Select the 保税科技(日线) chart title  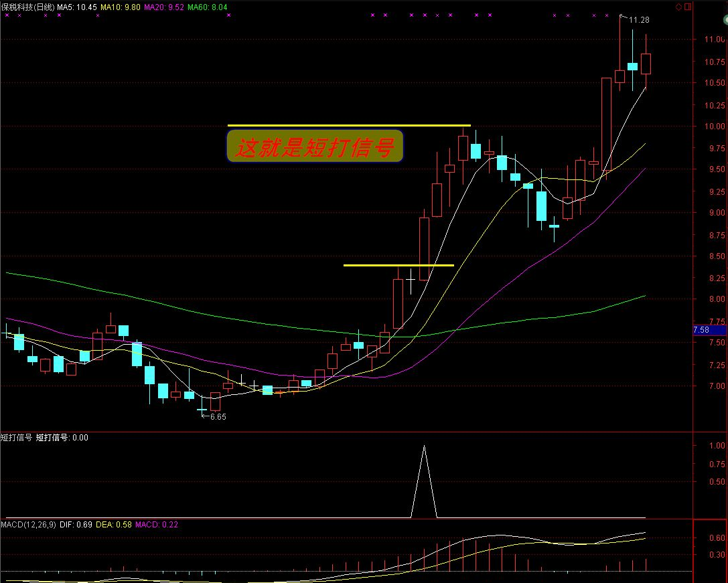28,7
